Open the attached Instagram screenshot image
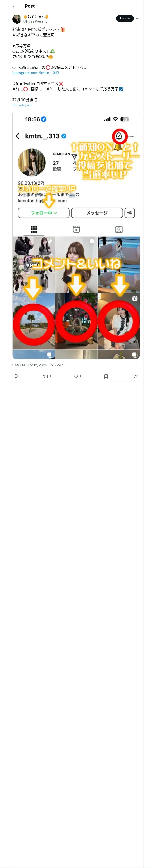The height and width of the screenshot is (868, 152). click(x=76, y=234)
